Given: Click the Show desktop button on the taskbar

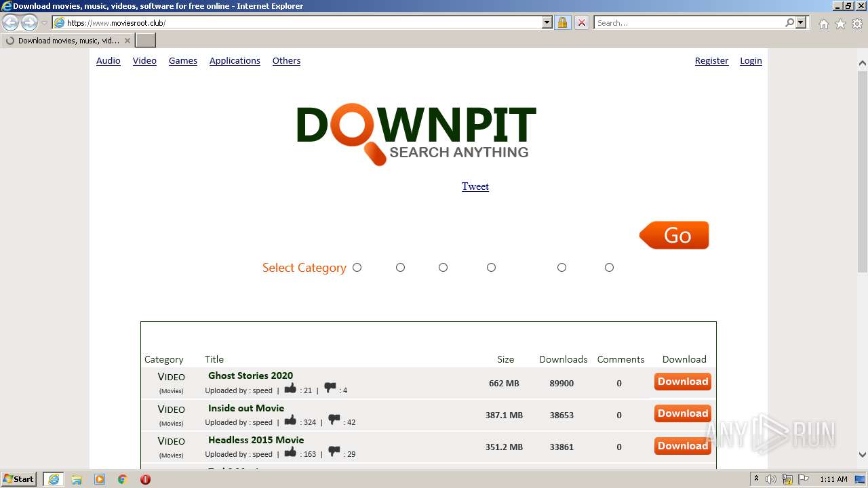Looking at the screenshot, I should pos(861,479).
